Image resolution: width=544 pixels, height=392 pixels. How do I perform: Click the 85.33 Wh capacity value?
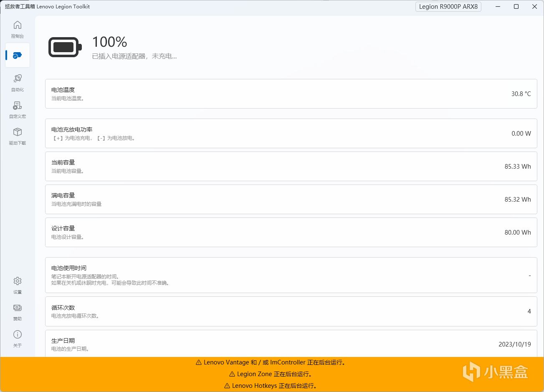518,167
